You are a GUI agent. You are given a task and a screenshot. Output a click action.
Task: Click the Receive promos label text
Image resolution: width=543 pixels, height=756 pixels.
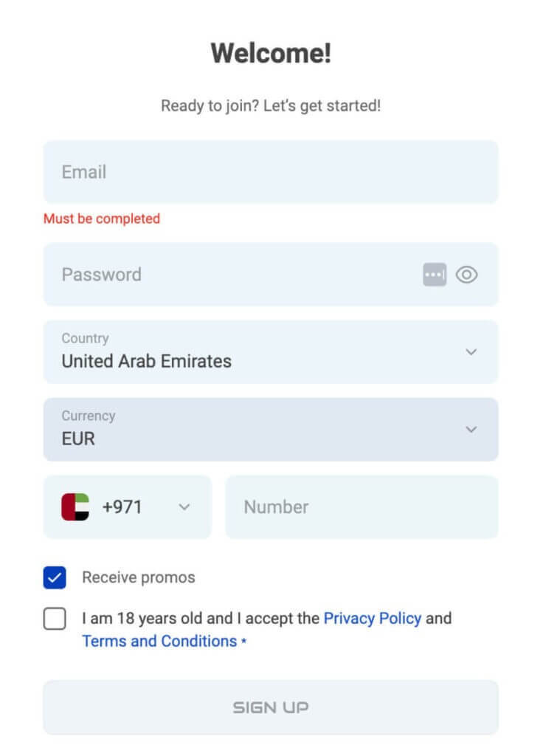coord(139,577)
